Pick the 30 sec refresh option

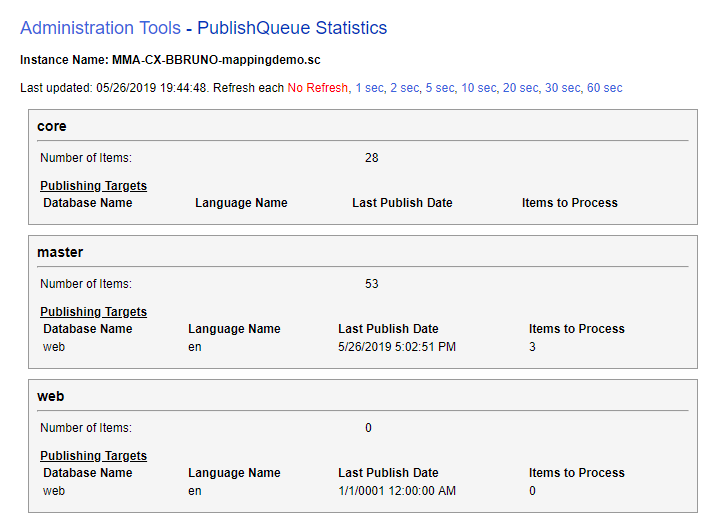562,88
